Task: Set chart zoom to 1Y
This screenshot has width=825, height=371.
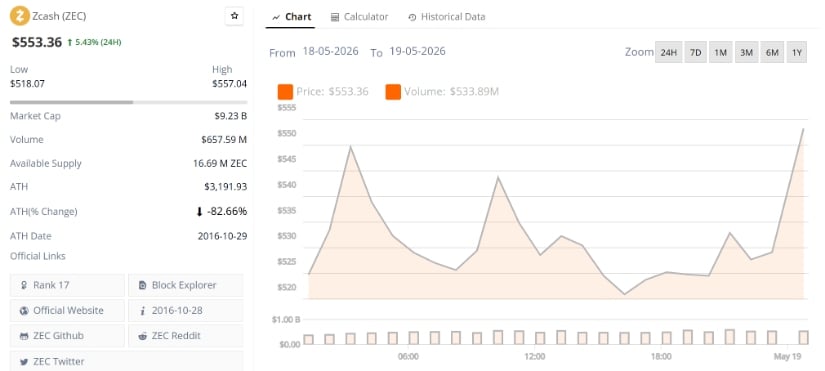Action: click(797, 53)
